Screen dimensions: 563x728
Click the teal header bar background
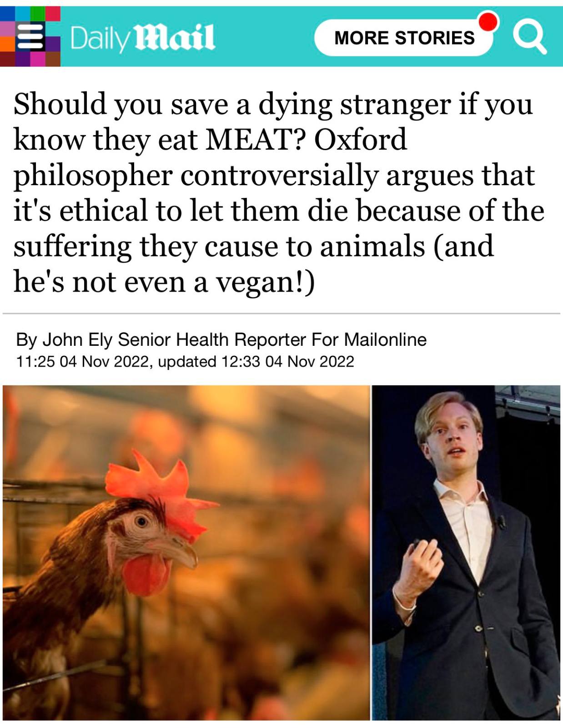point(264,37)
